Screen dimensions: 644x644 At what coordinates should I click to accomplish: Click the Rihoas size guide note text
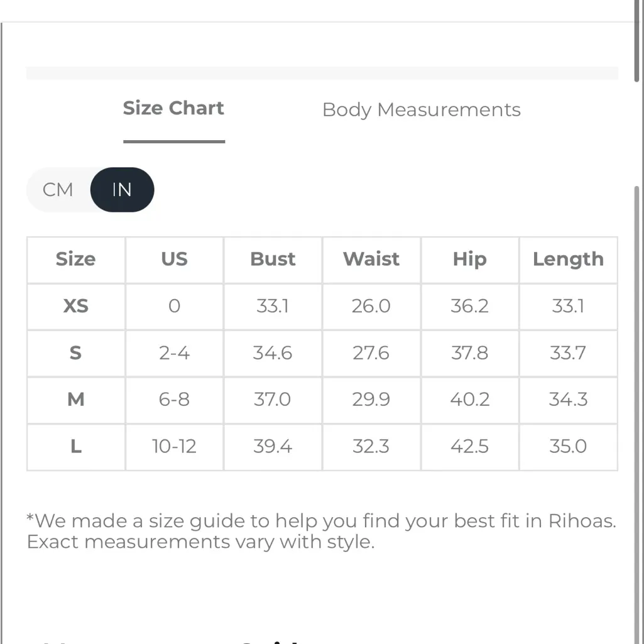point(321,531)
